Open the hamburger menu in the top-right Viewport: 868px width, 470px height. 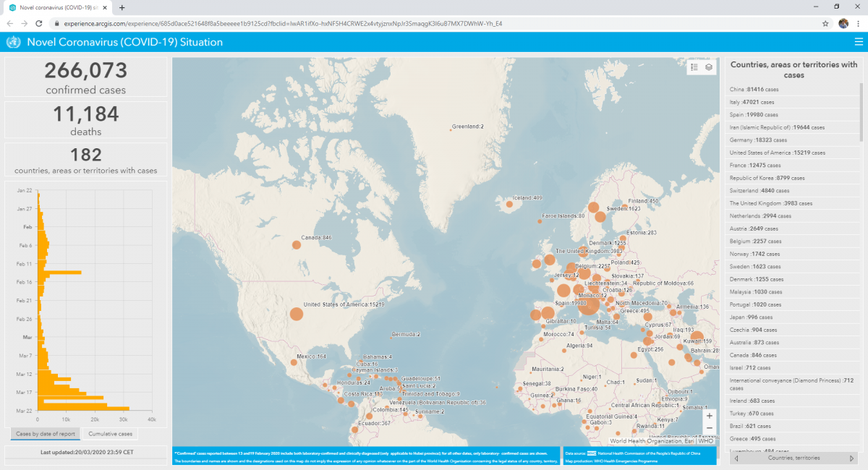[859, 43]
